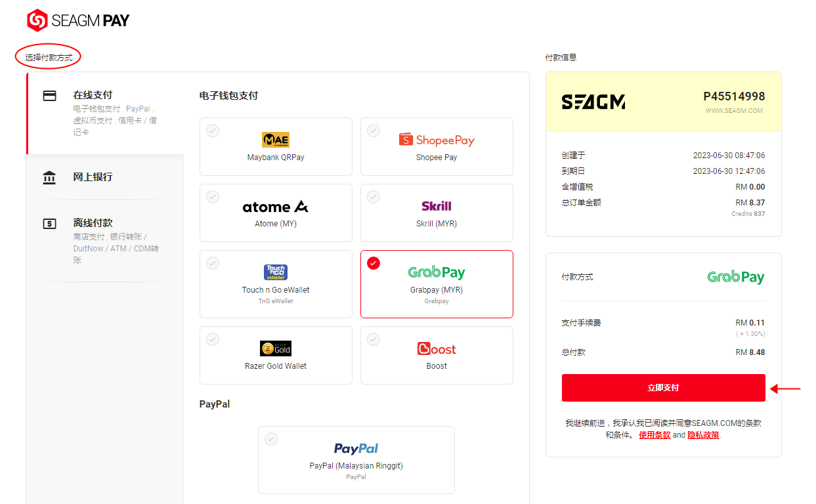Image resolution: width=816 pixels, height=504 pixels.
Task: Open the 在线支付 payment tab
Action: click(105, 113)
